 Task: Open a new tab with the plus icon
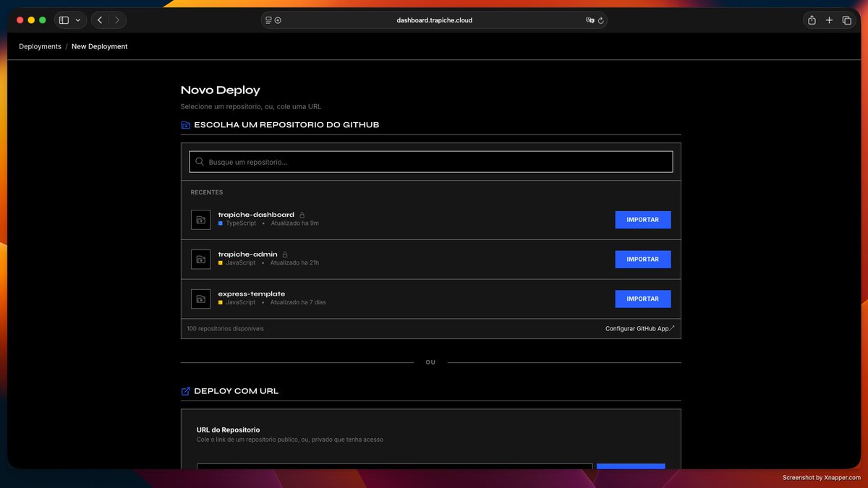tap(829, 20)
